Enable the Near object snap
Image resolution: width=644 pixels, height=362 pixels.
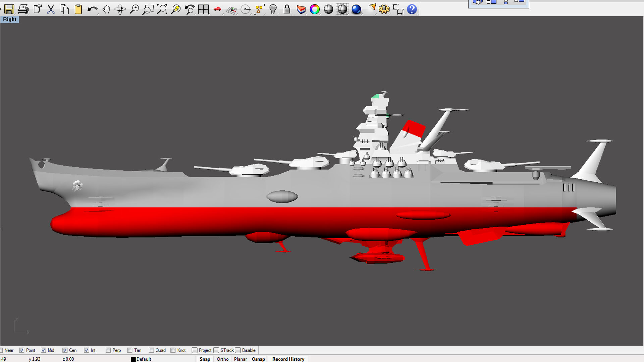1,350
